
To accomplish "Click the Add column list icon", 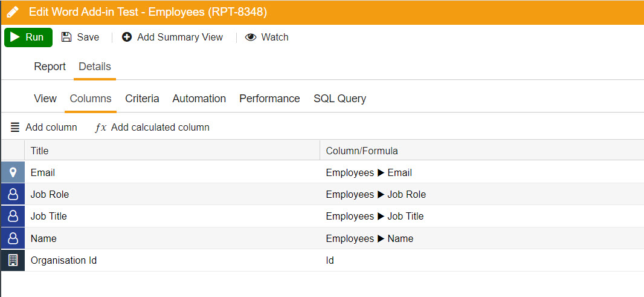I will (x=14, y=128).
